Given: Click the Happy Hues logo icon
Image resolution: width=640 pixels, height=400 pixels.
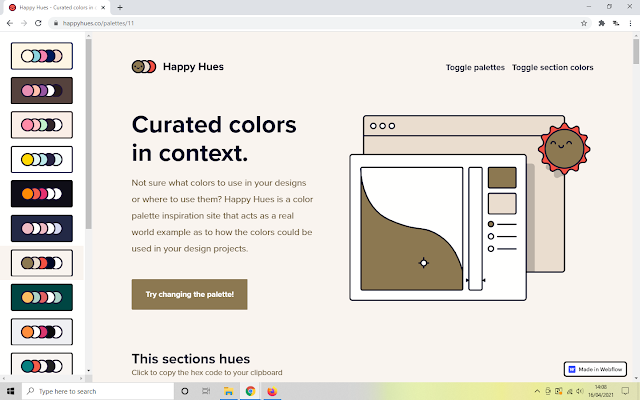Looking at the screenshot, I should tap(144, 67).
